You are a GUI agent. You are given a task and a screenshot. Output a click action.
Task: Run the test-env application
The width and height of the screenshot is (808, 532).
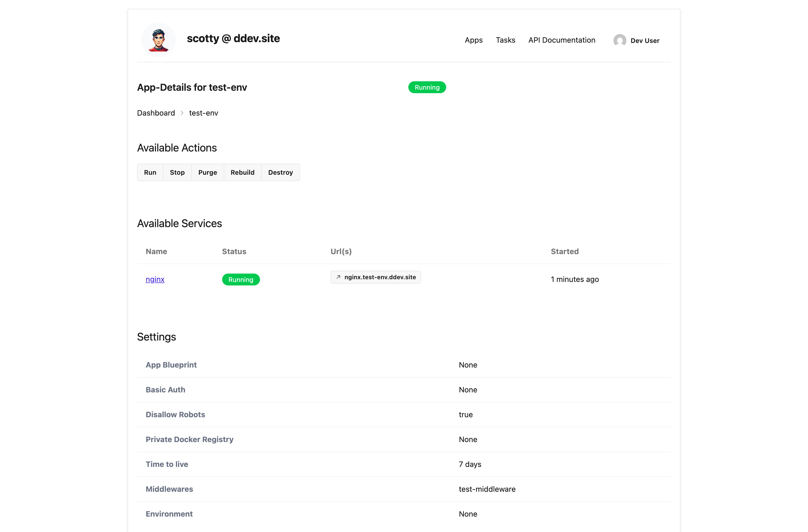(x=150, y=172)
